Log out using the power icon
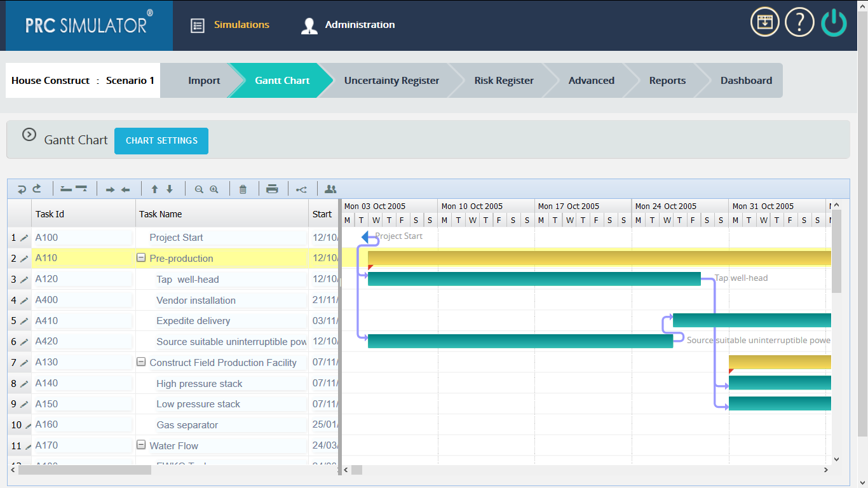868x488 pixels. click(834, 24)
